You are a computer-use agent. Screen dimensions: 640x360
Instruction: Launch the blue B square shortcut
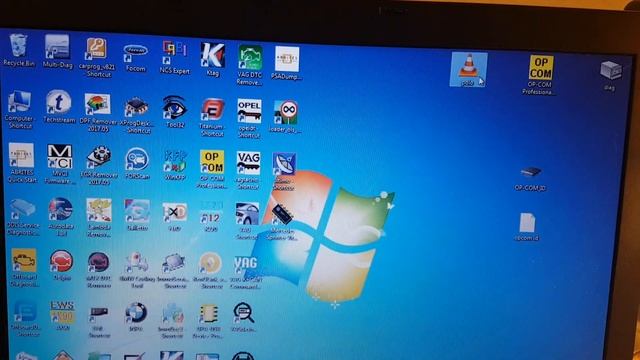[25, 312]
